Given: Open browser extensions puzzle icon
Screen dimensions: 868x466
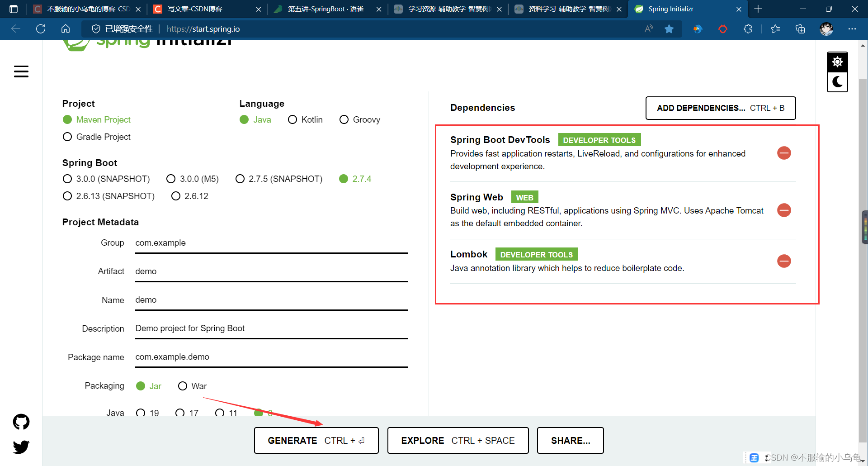Looking at the screenshot, I should click(748, 29).
